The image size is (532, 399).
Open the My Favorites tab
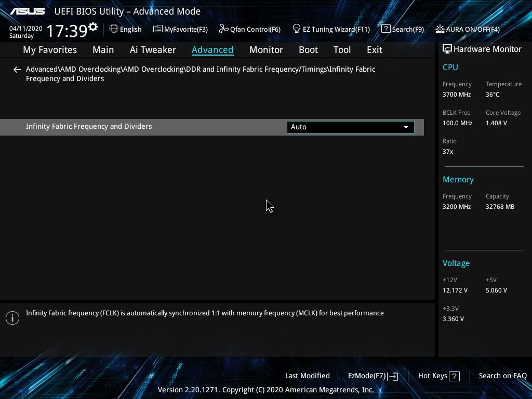click(x=50, y=50)
